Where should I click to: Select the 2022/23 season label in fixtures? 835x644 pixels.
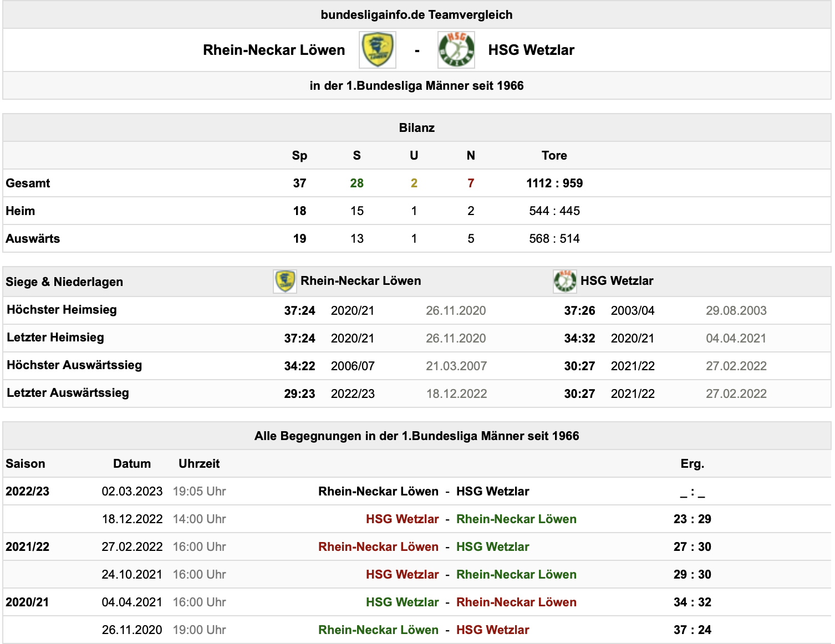[x=27, y=492]
